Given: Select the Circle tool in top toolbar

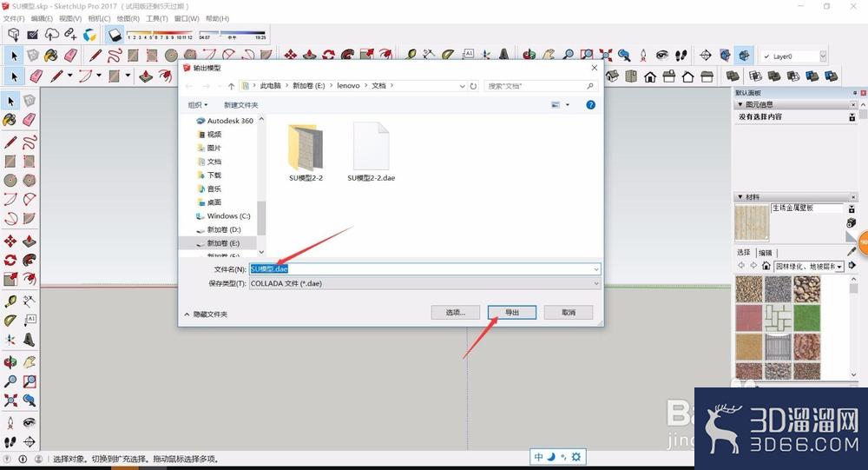Looking at the screenshot, I should pyautogui.click(x=171, y=55).
